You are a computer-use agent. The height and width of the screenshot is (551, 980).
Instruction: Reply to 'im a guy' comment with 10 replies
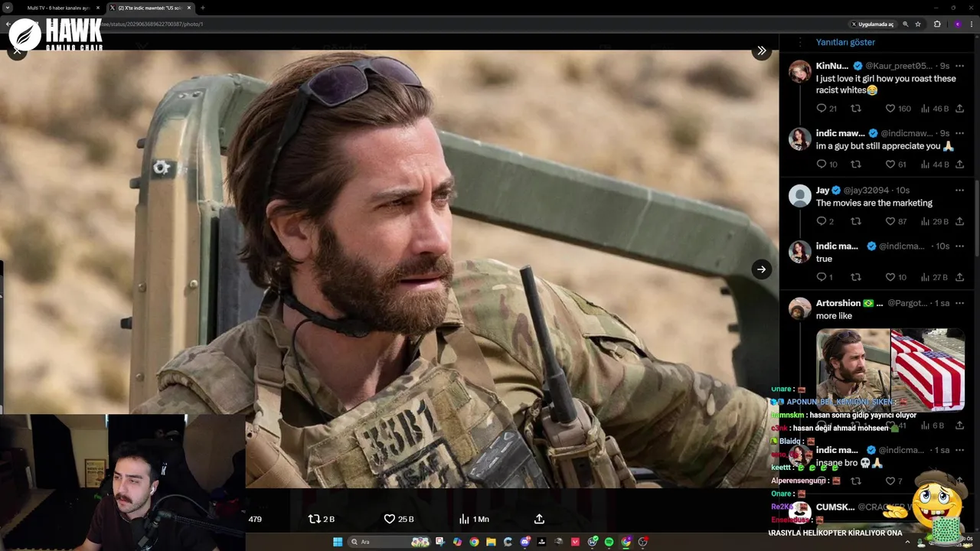click(x=826, y=164)
